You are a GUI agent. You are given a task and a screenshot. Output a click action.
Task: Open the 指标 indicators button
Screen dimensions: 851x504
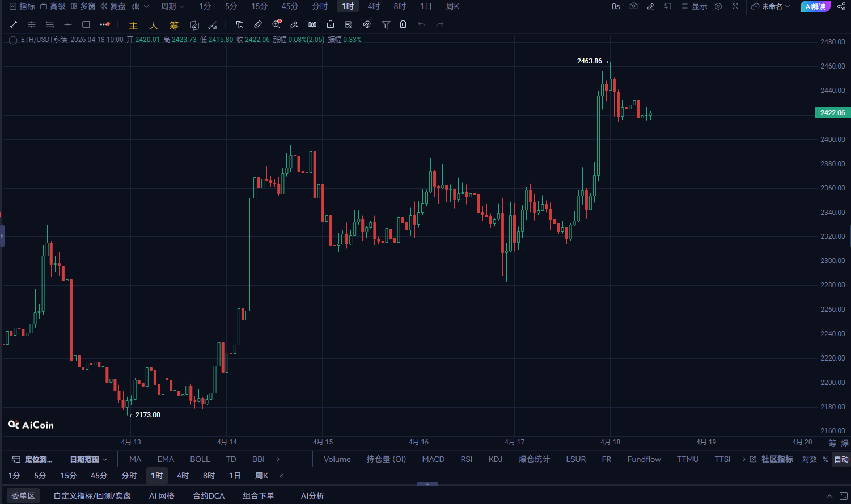coord(22,6)
